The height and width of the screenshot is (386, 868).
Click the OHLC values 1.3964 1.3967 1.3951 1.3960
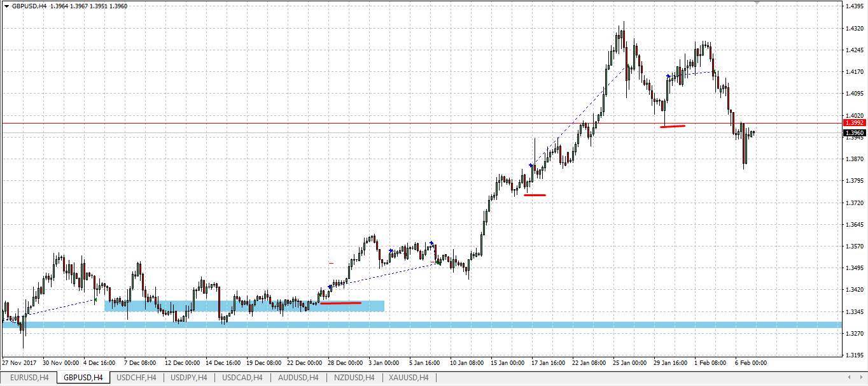pos(88,6)
